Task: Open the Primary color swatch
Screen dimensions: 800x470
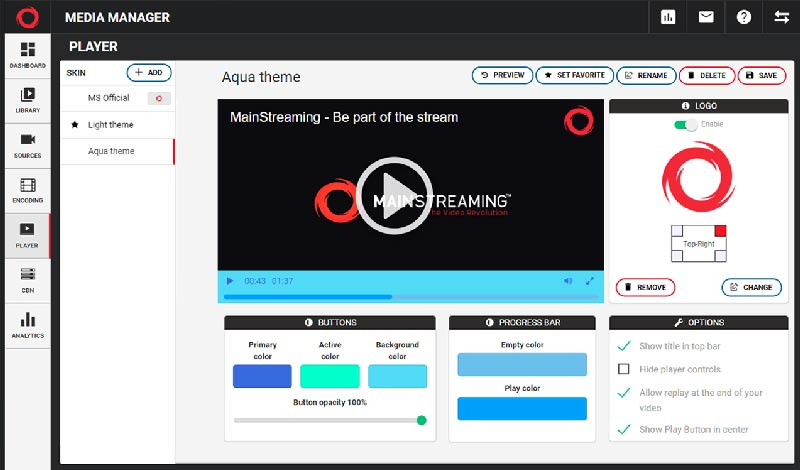Action: 262,376
